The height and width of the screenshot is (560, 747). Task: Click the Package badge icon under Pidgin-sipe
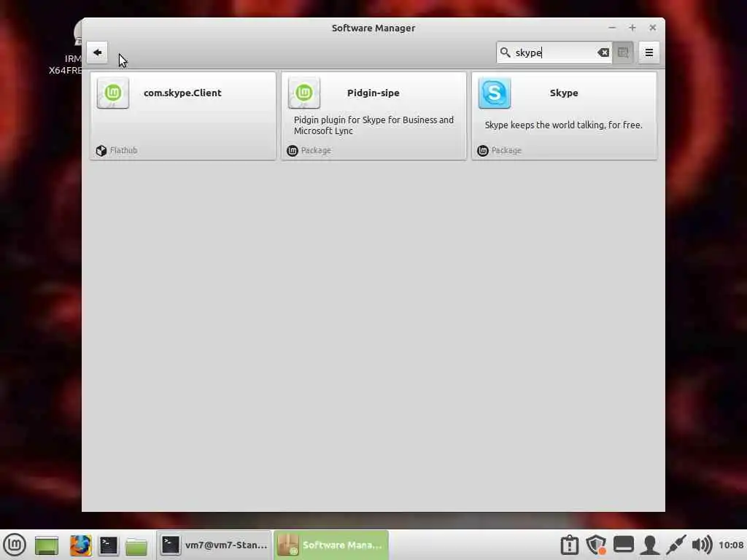[292, 150]
